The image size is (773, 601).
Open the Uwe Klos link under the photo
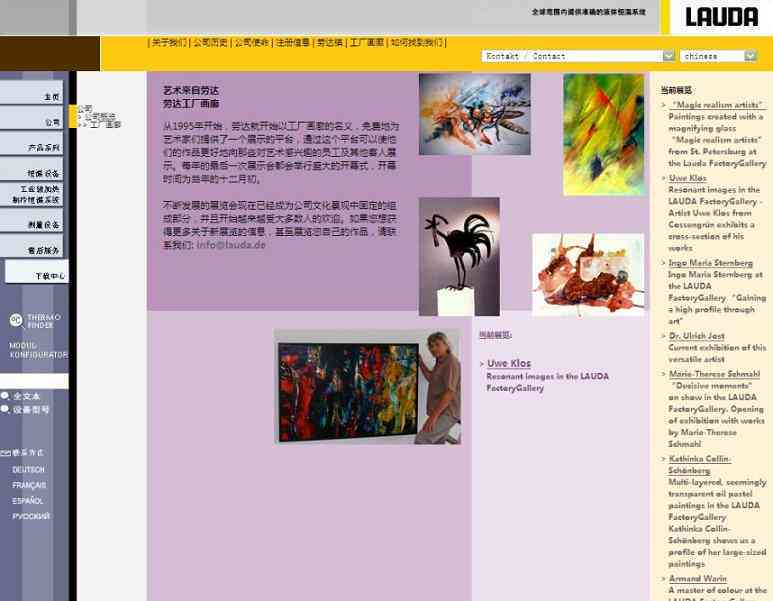coord(509,363)
